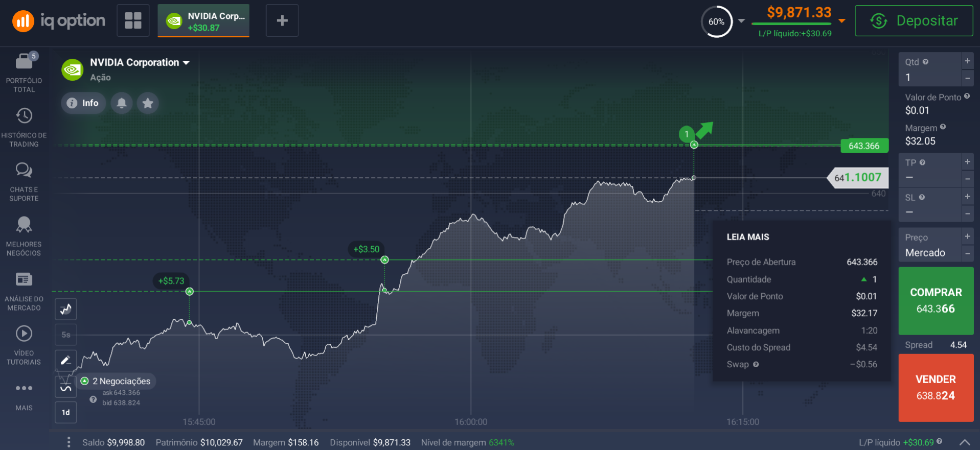Image resolution: width=980 pixels, height=450 pixels.
Task: Show help for TP
Action: coord(922,162)
